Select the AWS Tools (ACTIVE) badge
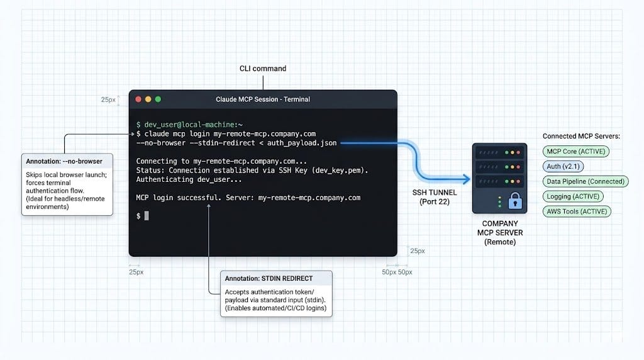The height and width of the screenshot is (360, 644). coord(577,211)
